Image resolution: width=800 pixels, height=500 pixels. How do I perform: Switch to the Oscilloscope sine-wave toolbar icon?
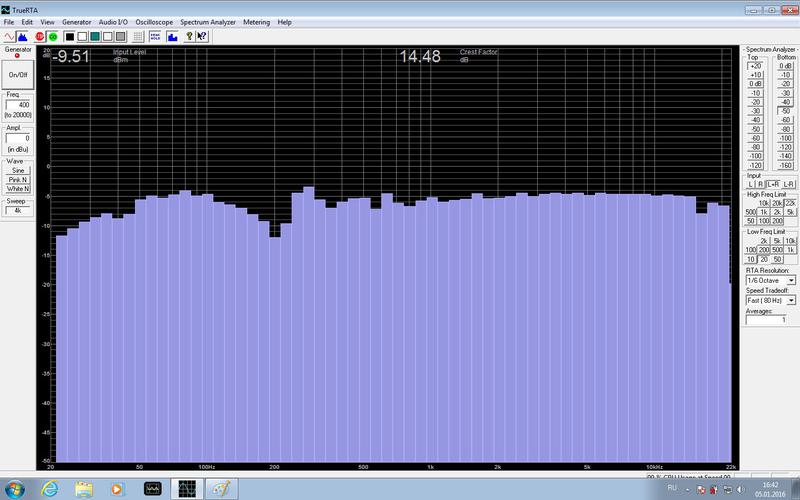click(9, 37)
